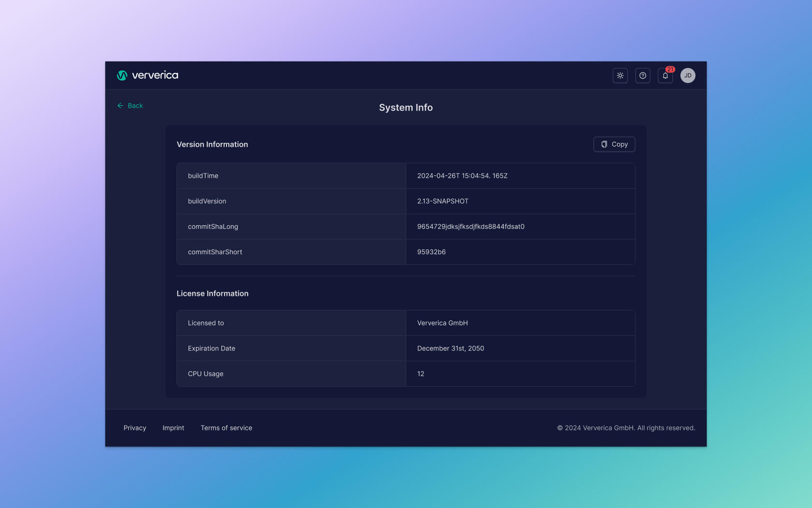Click the commitSharShort value 95932b6
Viewport: 812px width, 508px height.
(x=431, y=252)
